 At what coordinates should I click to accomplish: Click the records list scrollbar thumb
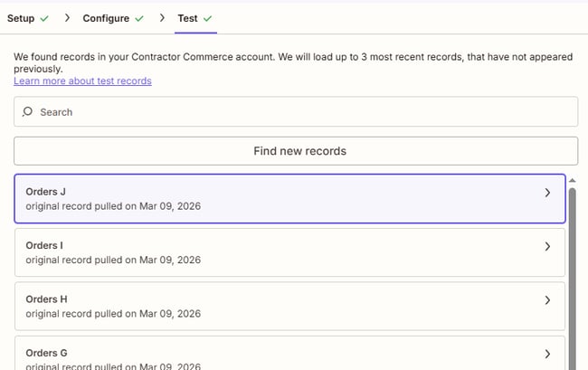(572, 271)
